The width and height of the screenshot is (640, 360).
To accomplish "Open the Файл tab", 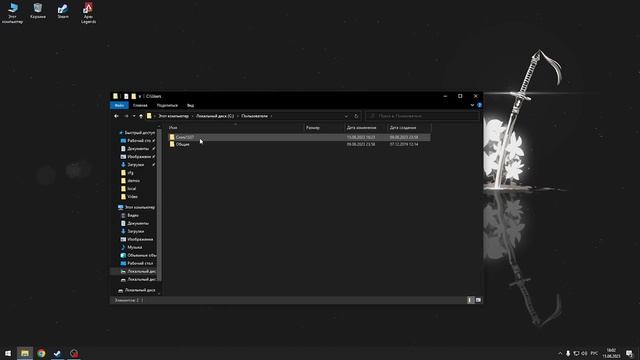I will 119,105.
